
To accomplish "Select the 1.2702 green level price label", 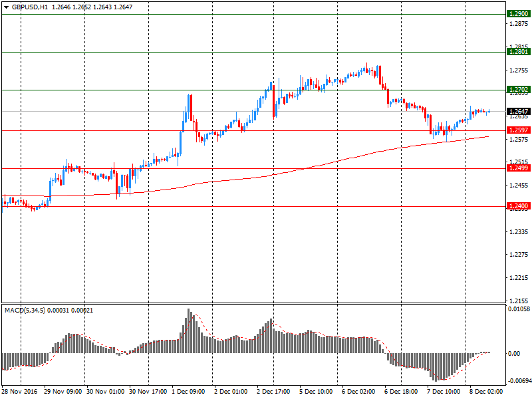I will click(519, 90).
